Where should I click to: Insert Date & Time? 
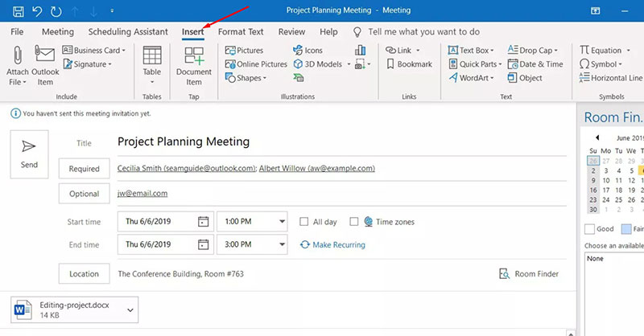pyautogui.click(x=535, y=64)
